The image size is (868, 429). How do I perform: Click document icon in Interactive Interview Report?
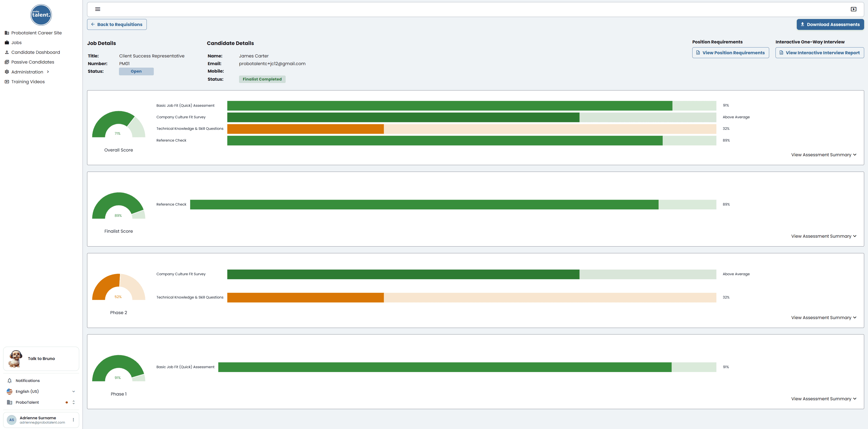coord(781,52)
